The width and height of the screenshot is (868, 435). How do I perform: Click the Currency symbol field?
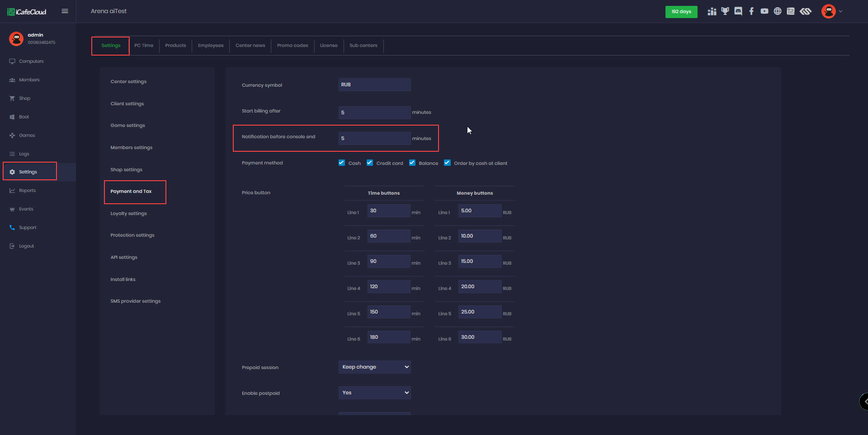click(375, 84)
